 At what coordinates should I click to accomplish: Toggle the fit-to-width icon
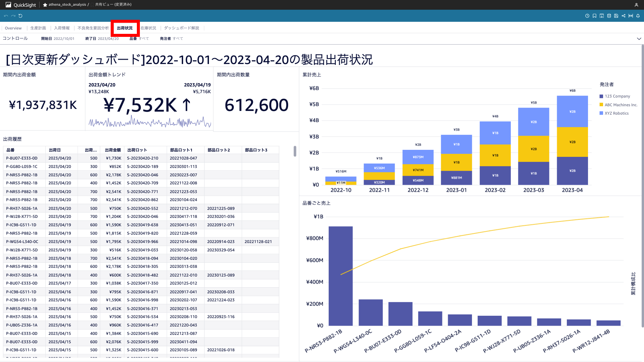click(x=631, y=16)
